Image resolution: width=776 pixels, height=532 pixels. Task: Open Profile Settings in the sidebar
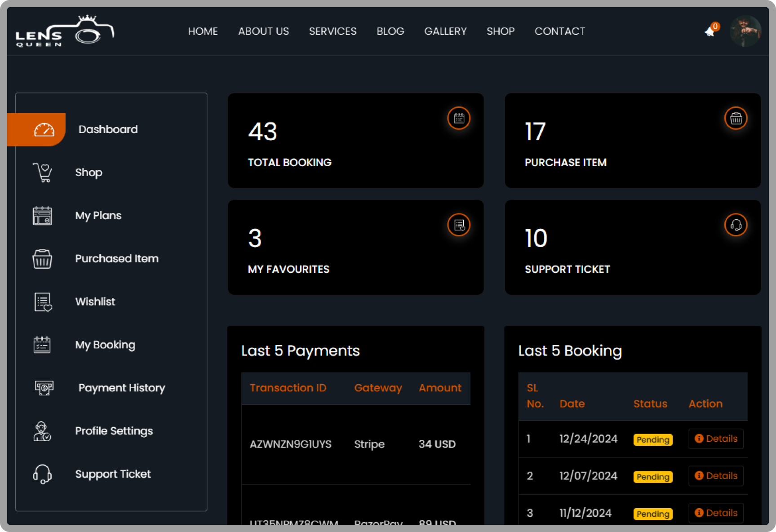(x=114, y=431)
